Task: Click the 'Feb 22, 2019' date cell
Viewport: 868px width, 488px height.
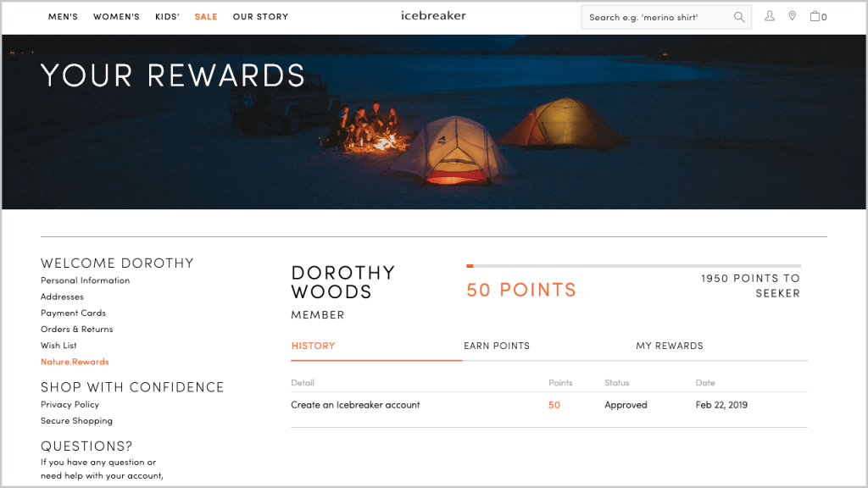Action: pos(721,405)
